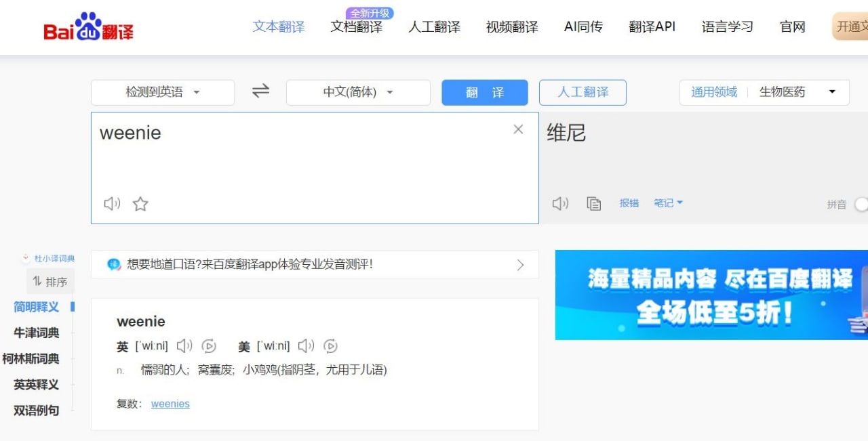Switch to 牛津词典 dictionary section

pyautogui.click(x=37, y=333)
